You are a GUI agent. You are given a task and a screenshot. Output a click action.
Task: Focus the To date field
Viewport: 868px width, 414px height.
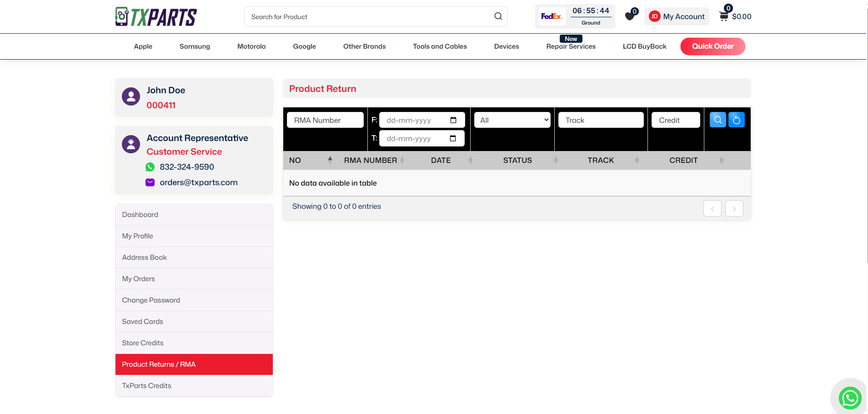[422, 138]
